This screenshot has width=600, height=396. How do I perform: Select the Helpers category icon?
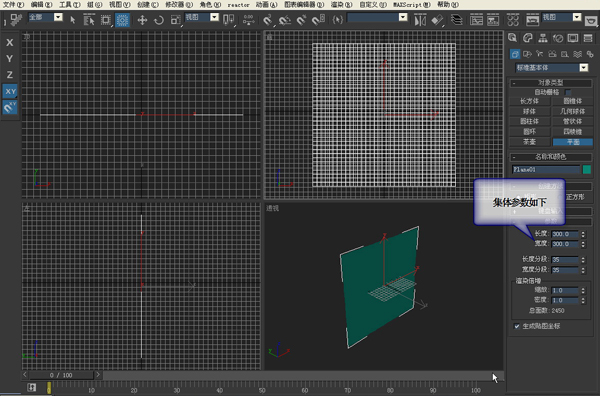(565, 54)
